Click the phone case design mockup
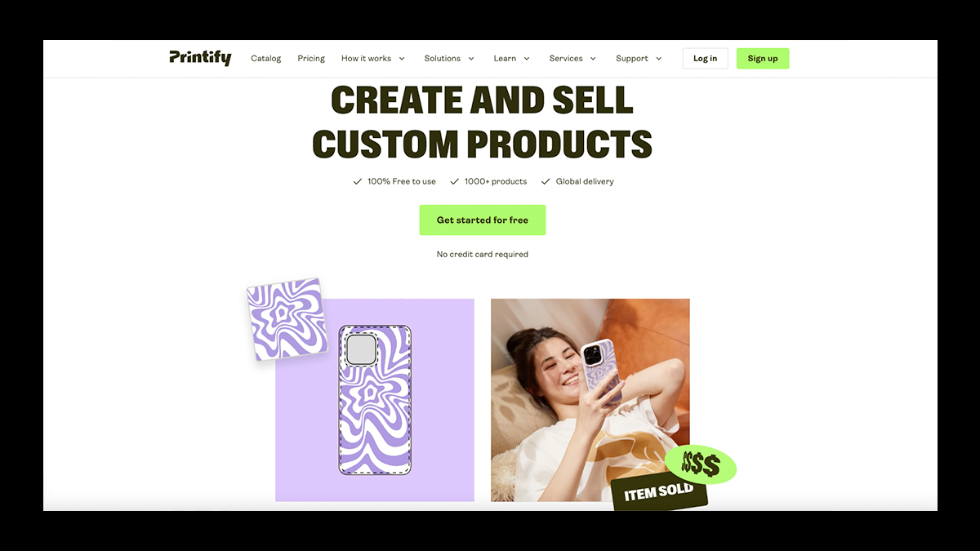 (x=375, y=400)
